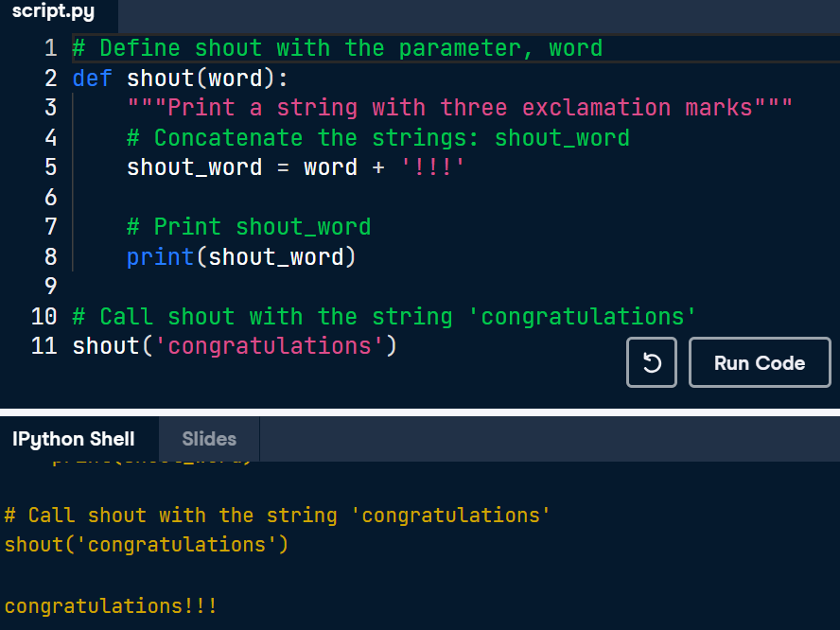Image resolution: width=840 pixels, height=630 pixels.
Task: Switch to the IPython Shell tab
Action: 74,439
